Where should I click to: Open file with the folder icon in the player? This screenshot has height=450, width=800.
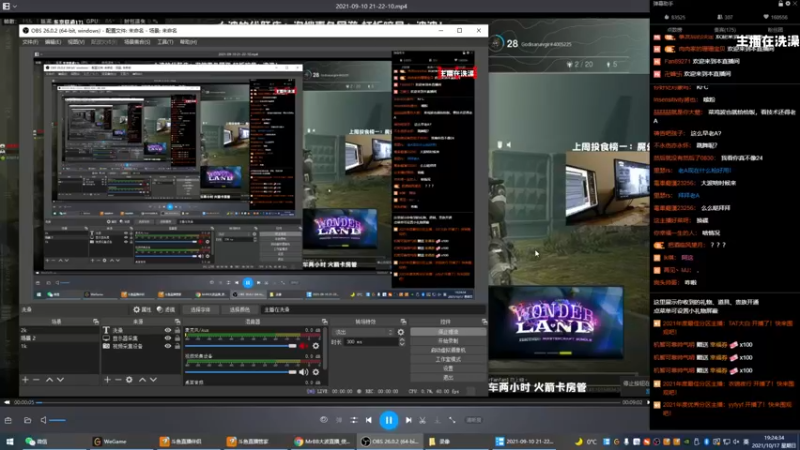click(28, 420)
